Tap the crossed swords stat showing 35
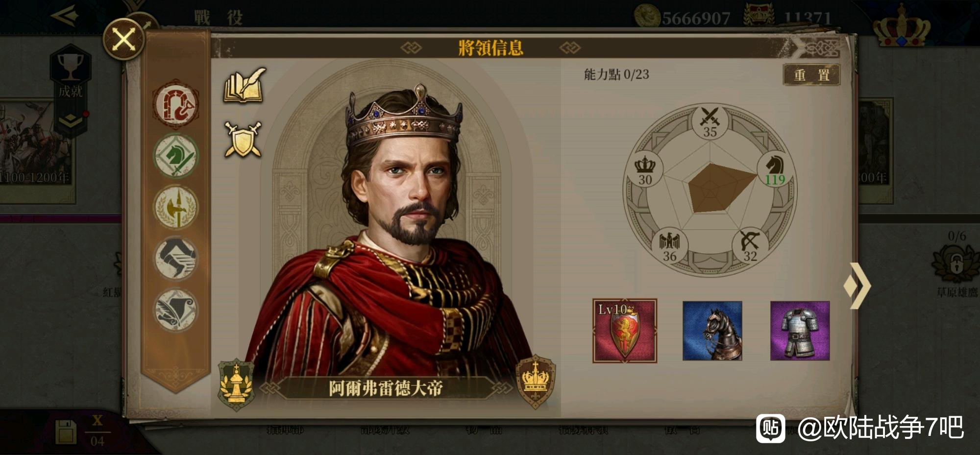The width and height of the screenshot is (980, 455). coord(710,122)
